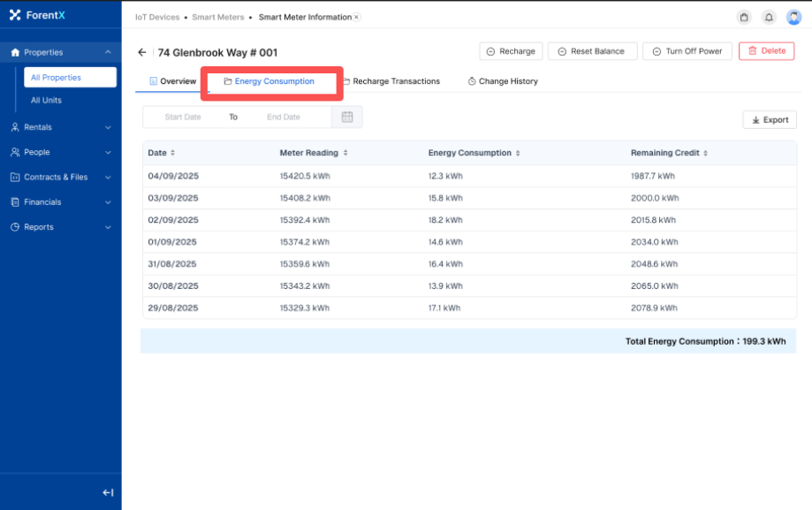Sort the table by Date column

tap(172, 153)
